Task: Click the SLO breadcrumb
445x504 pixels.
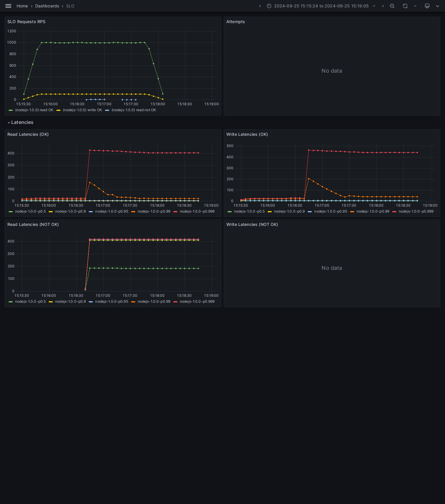Action: coord(70,6)
